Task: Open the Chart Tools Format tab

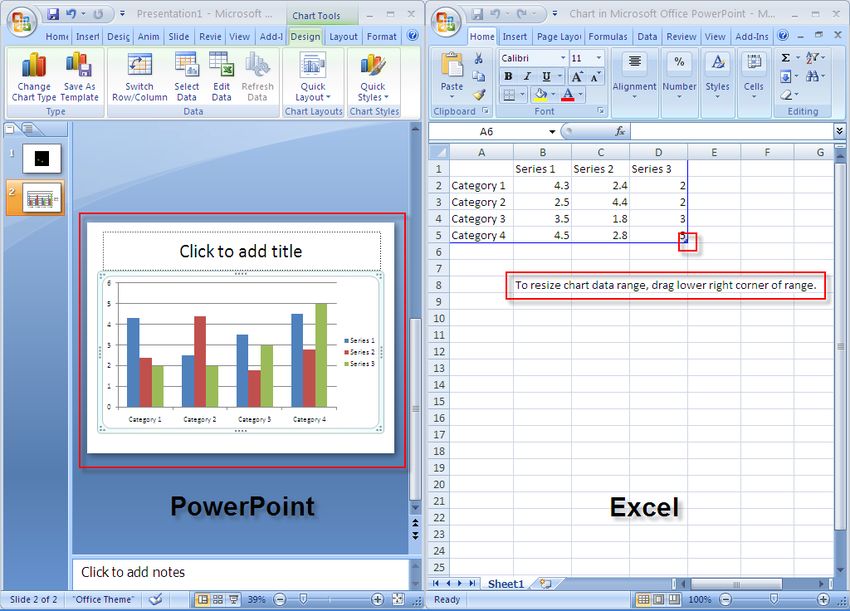Action: (382, 36)
